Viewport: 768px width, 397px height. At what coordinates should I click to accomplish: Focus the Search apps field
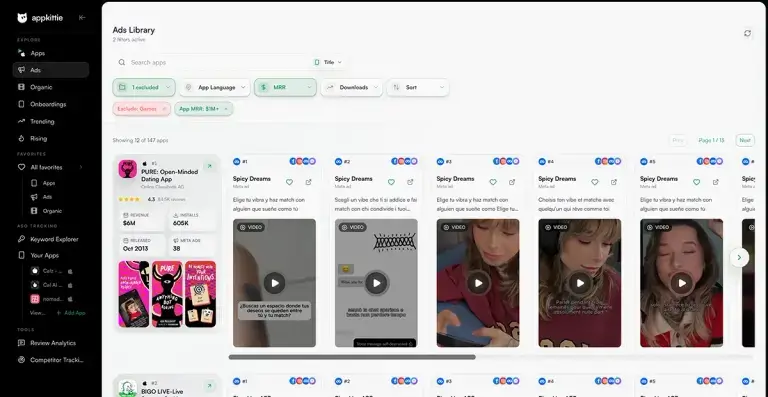pos(213,62)
